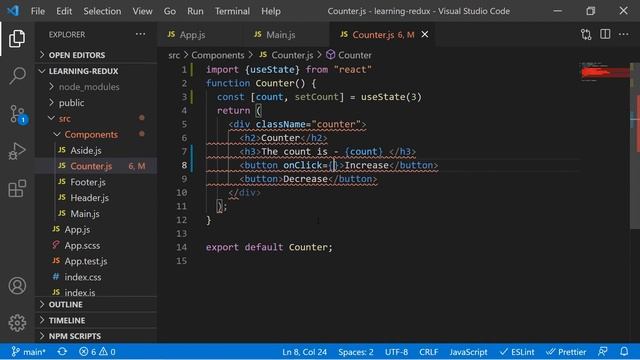Open Aside.js in the explorer
640x360 pixels.
pyautogui.click(x=96, y=150)
